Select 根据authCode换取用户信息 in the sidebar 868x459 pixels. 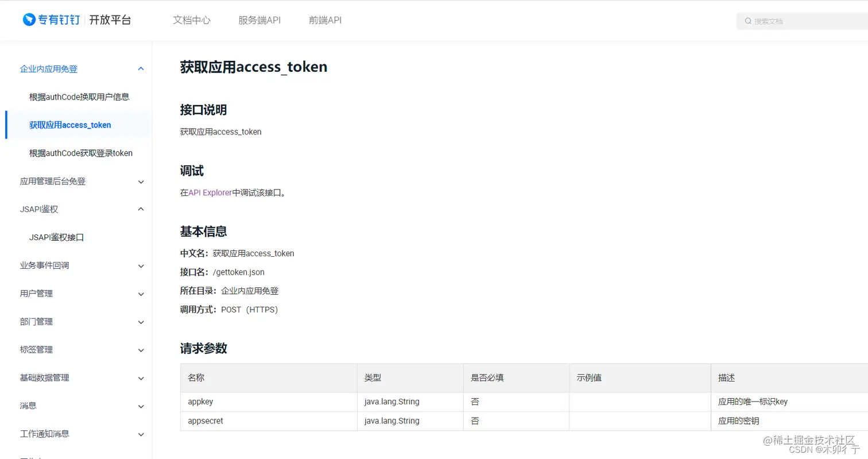click(x=78, y=97)
